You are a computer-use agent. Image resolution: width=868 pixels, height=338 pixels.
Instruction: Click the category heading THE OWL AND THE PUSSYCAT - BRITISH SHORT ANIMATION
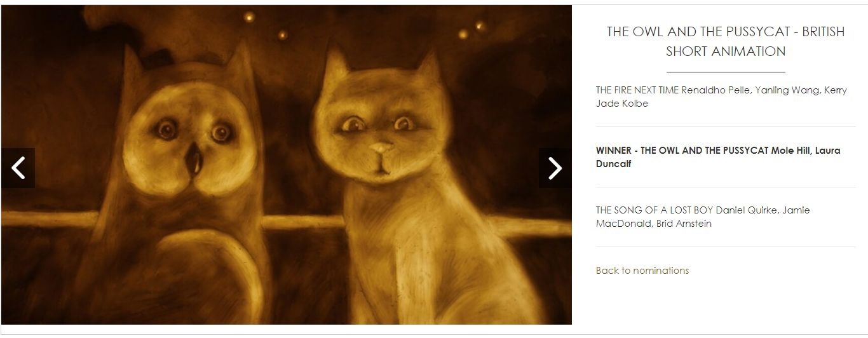tap(726, 41)
